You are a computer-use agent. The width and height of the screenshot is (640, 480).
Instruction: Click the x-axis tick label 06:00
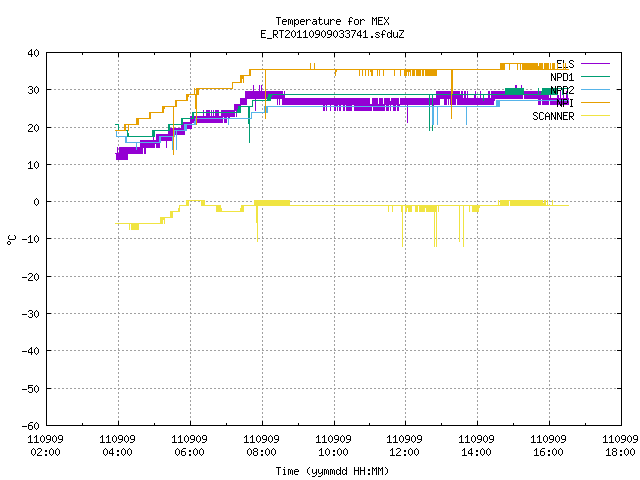coord(189,452)
